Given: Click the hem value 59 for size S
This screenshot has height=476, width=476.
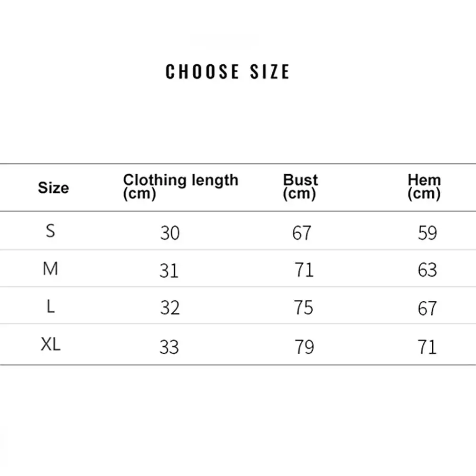Looking at the screenshot, I should [x=427, y=233].
